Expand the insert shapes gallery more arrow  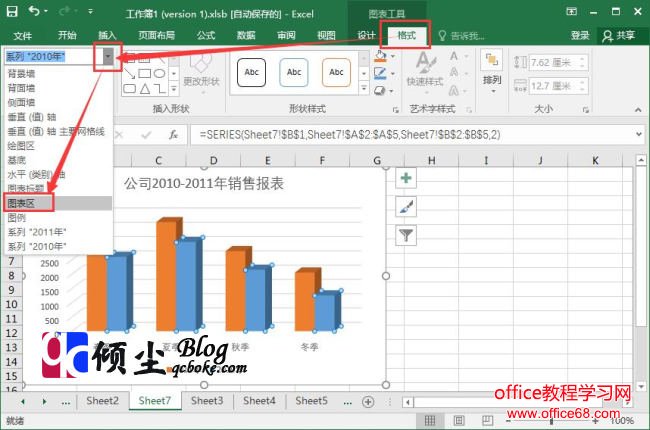(x=174, y=88)
